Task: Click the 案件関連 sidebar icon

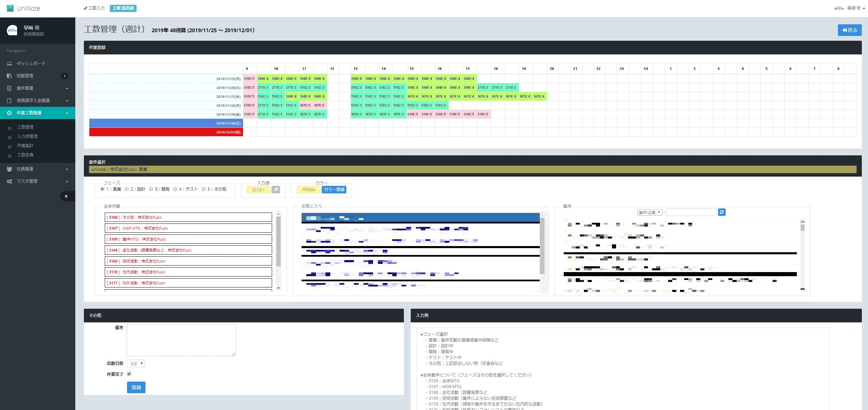Action: [x=9, y=88]
